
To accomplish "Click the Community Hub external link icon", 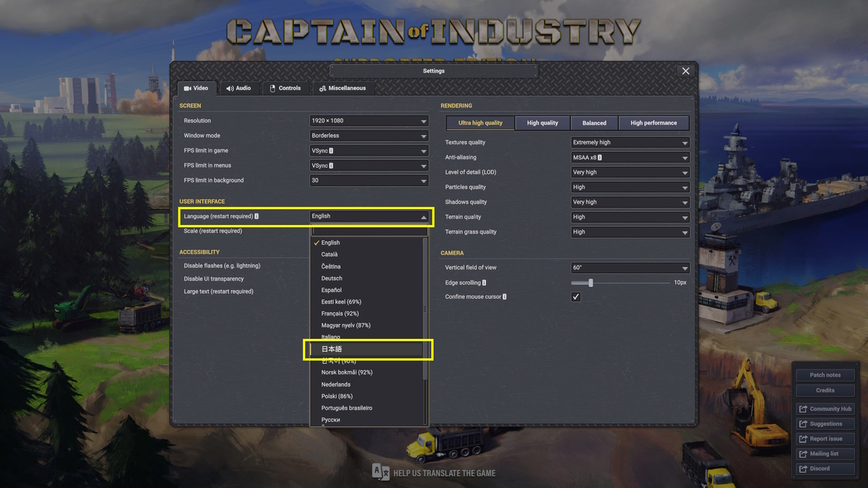I will [x=804, y=409].
